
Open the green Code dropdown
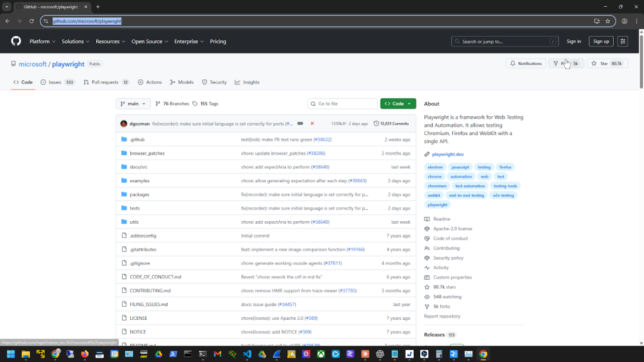[397, 104]
